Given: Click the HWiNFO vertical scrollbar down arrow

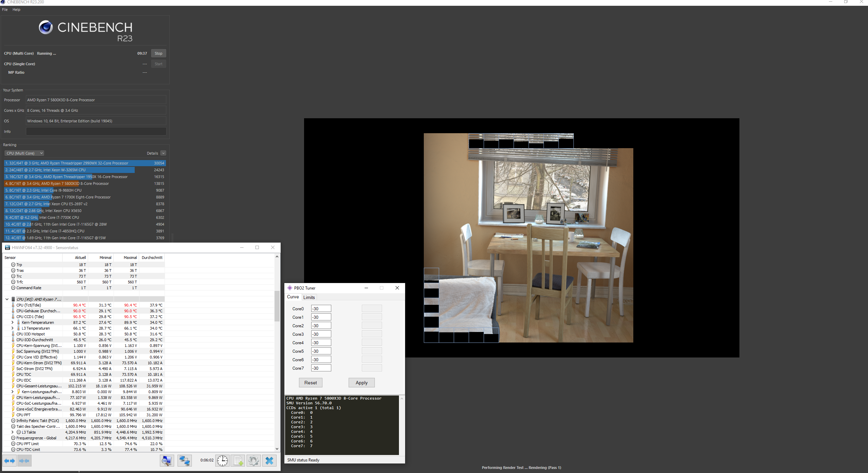Looking at the screenshot, I should coord(277,449).
